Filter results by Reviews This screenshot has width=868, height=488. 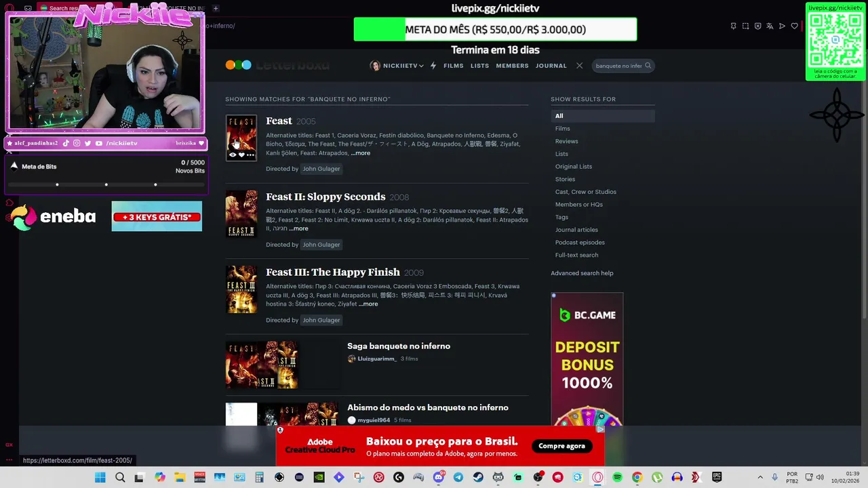pyautogui.click(x=567, y=141)
